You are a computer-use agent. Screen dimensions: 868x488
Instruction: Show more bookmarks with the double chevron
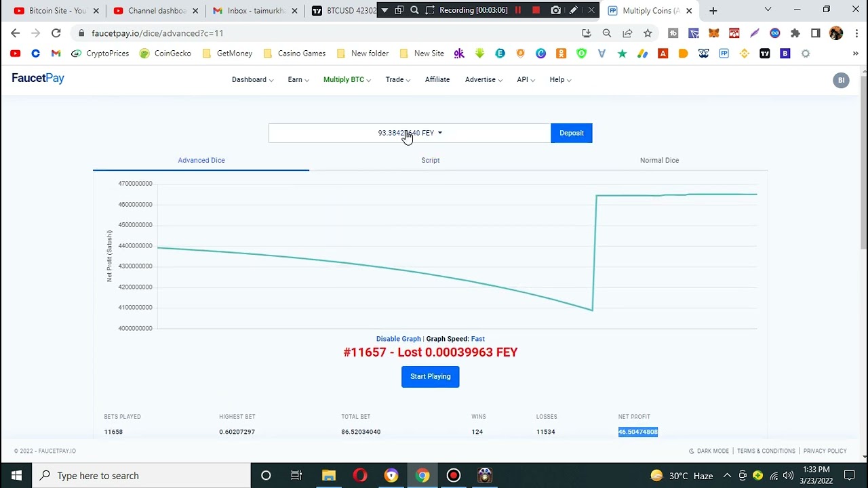[856, 54]
